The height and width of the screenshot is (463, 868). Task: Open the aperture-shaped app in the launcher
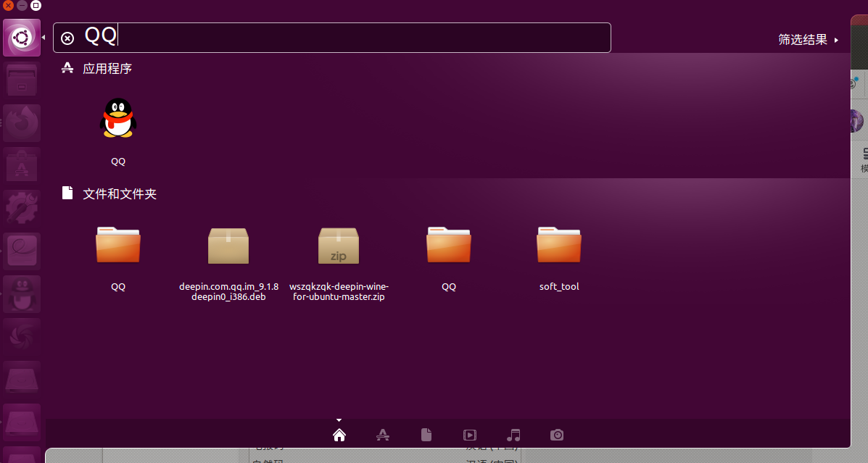click(x=22, y=336)
